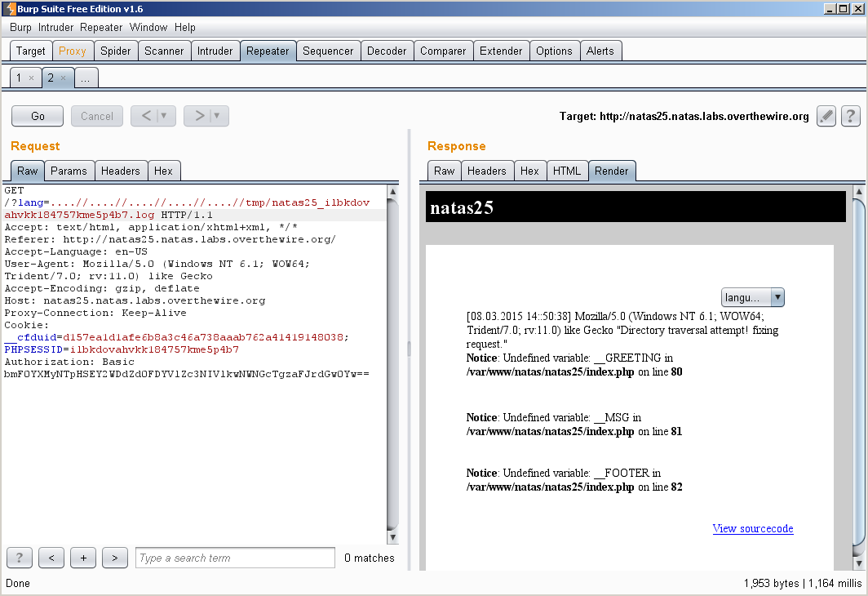Click the Host header line in request

[135, 300]
